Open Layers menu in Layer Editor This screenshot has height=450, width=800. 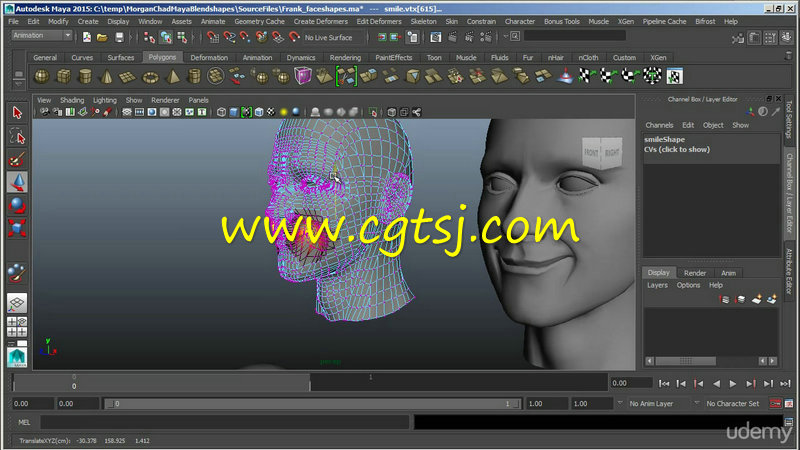coord(657,285)
